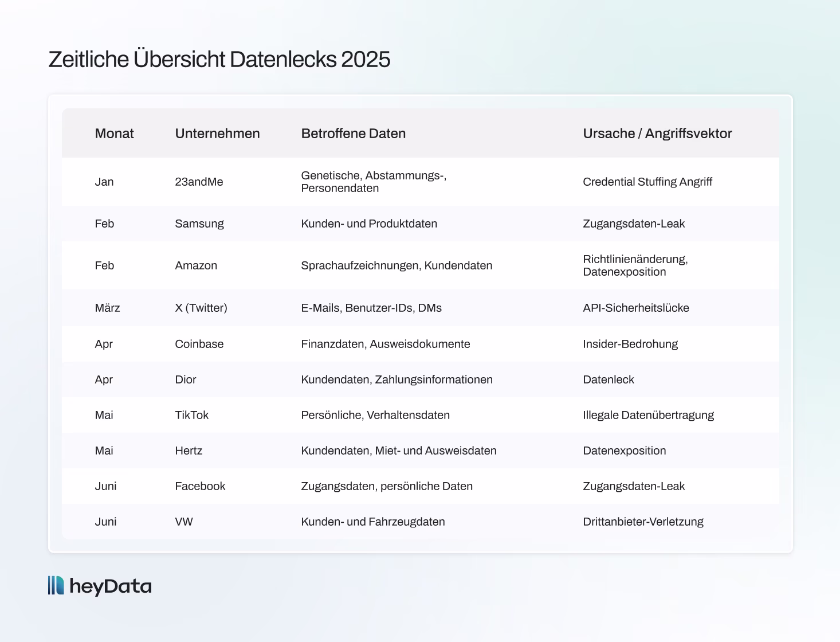Click the 'Finanzdaten, Ausweisdokumente' cell
Image resolution: width=840 pixels, height=642 pixels.
click(386, 344)
